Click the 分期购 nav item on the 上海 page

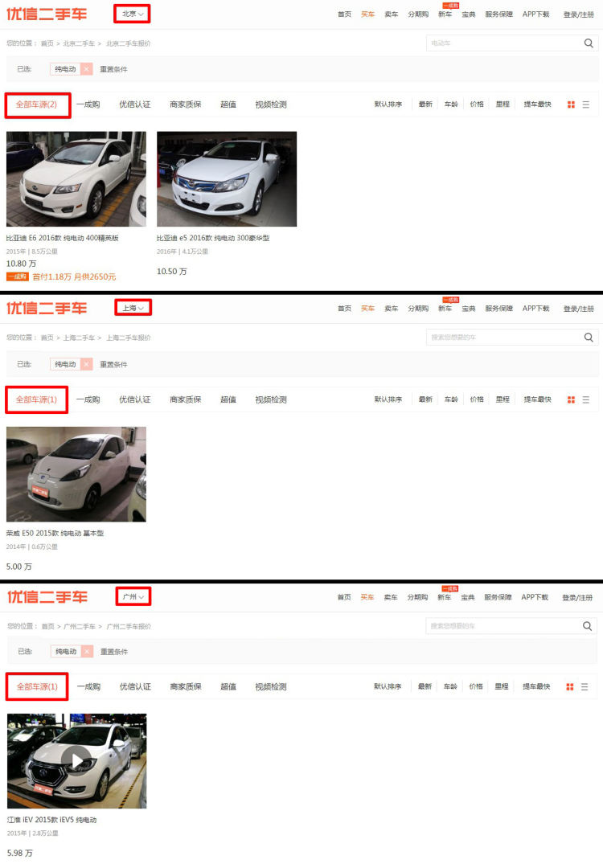click(418, 309)
